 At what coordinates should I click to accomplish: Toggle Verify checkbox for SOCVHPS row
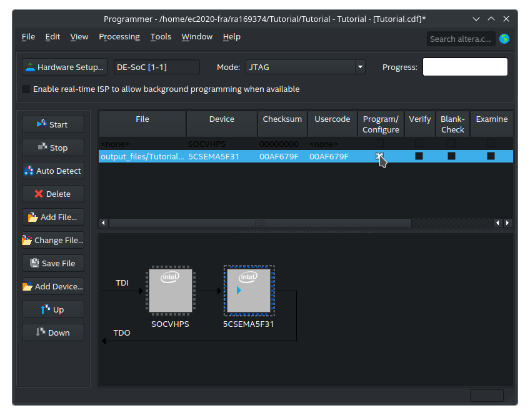(419, 144)
